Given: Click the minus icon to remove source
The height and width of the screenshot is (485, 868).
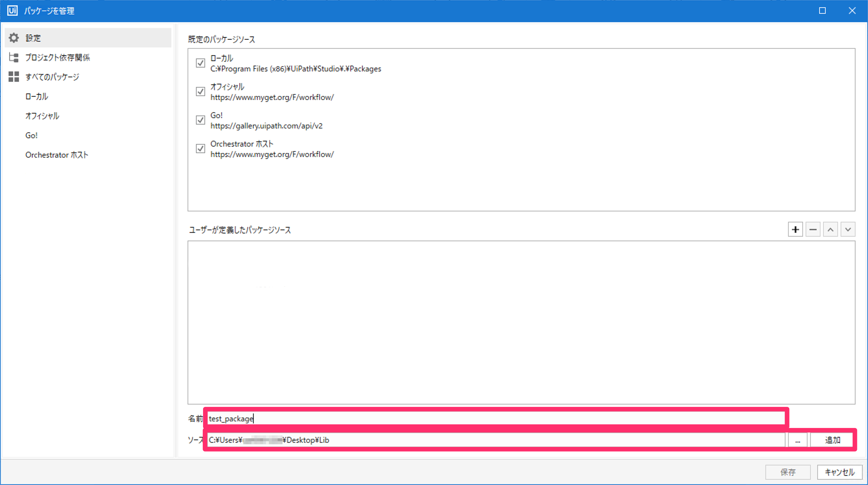Looking at the screenshot, I should tap(813, 230).
